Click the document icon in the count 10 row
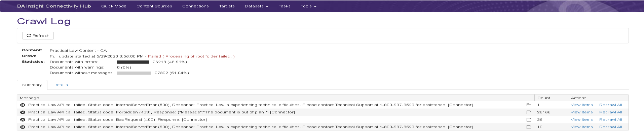This screenshot has width=644, height=135. pos(529,127)
